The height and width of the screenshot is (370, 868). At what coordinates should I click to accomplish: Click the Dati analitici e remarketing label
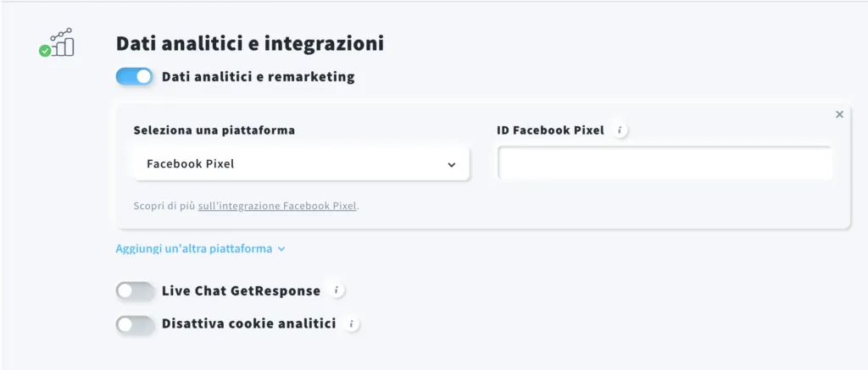tap(258, 77)
